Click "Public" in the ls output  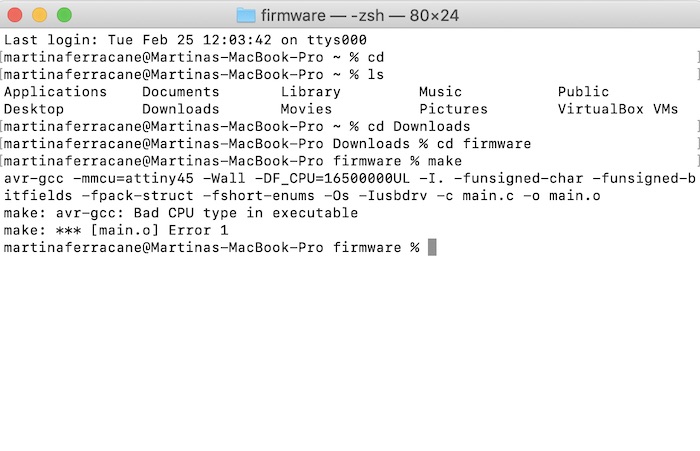click(x=583, y=92)
